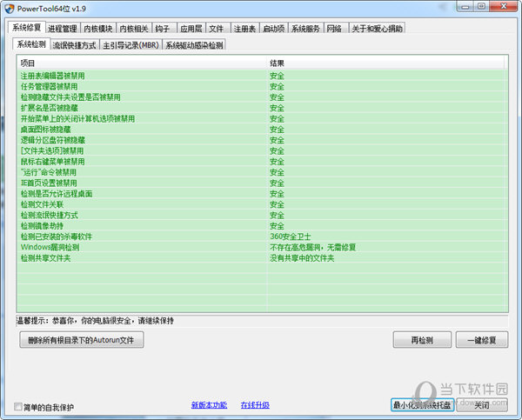This screenshot has height=420, width=522.
Task: Minimize the PowerTool window
Action: [465, 7]
